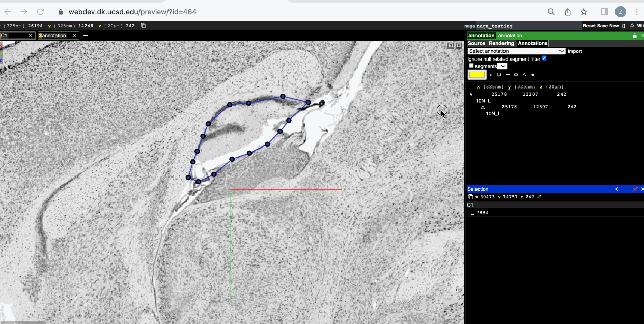The image size is (644, 324).
Task: Click the New button
Action: 614,26
